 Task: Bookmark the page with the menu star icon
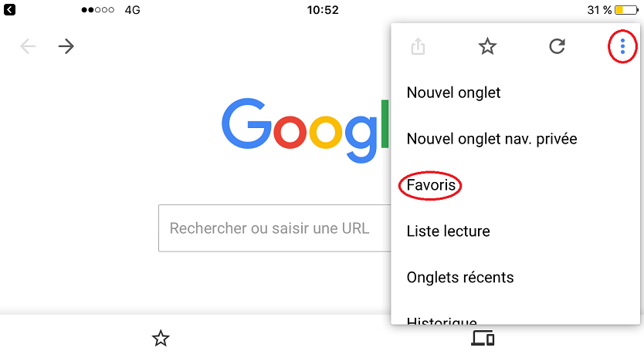coord(487,47)
